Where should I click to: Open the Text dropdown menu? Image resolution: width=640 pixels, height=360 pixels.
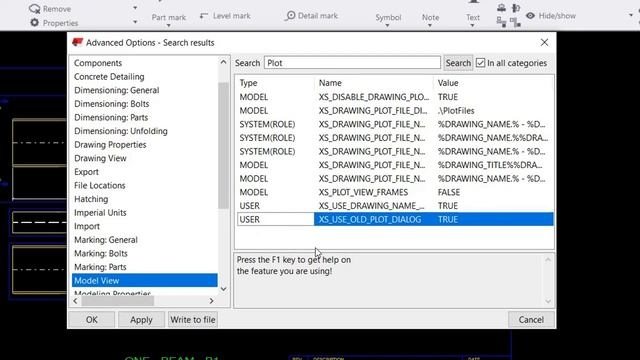pyautogui.click(x=472, y=25)
